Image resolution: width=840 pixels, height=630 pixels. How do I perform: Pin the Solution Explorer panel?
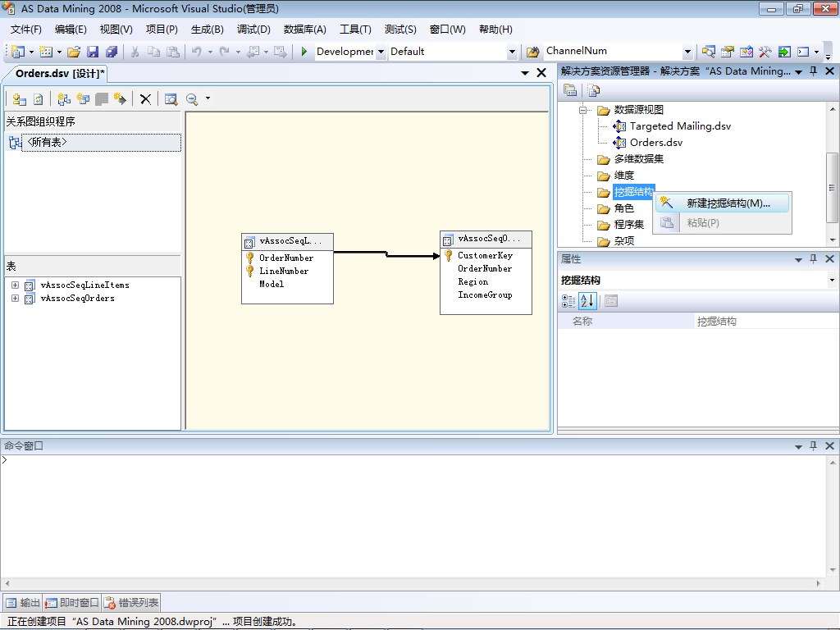point(813,71)
